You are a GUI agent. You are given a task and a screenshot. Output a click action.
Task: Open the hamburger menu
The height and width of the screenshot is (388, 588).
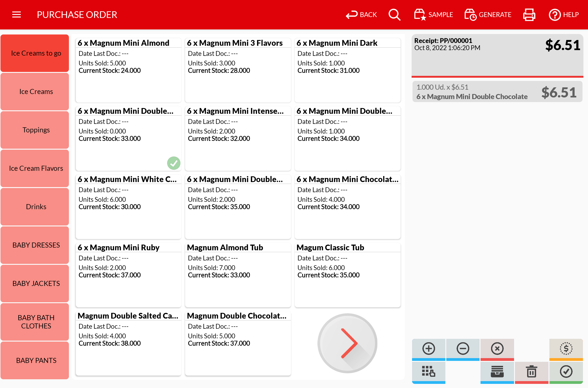point(16,15)
